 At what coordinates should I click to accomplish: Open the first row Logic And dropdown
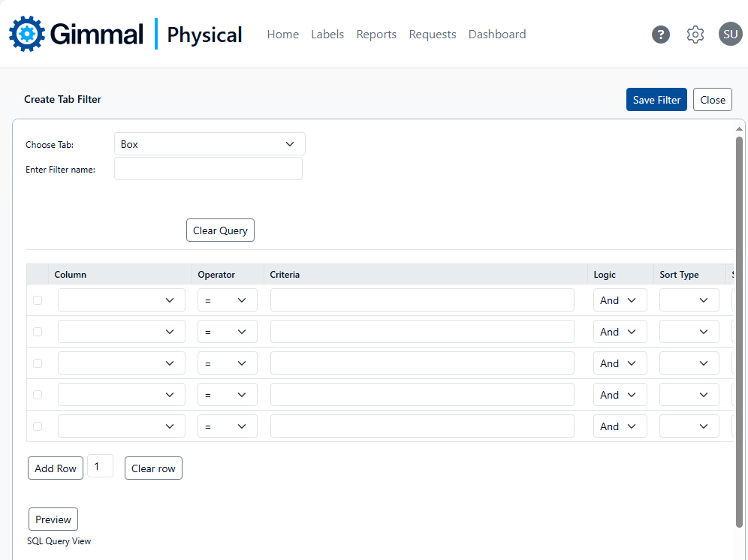point(620,300)
